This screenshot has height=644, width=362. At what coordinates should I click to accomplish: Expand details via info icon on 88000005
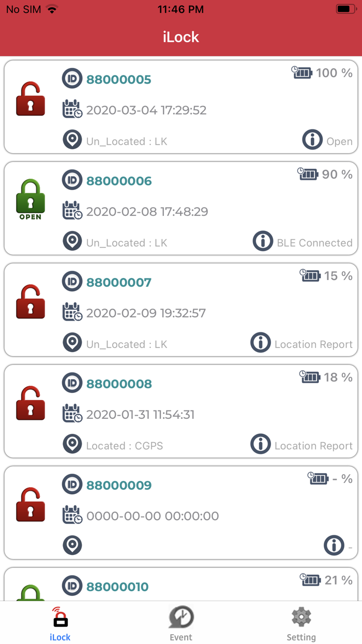click(x=312, y=139)
